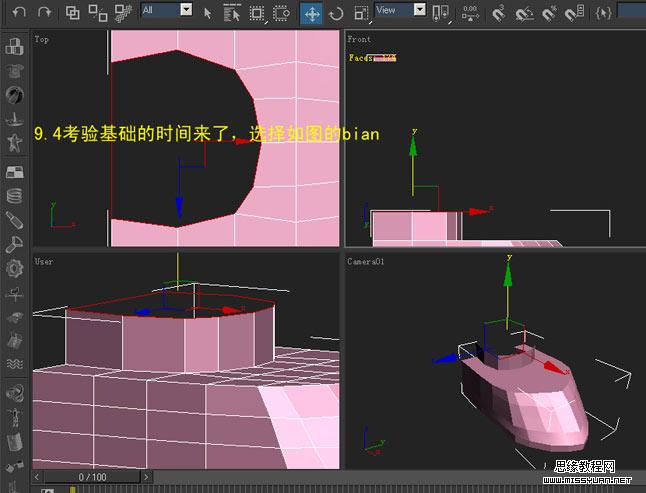Create a Rag Doll Constraint (figure icon)
The width and height of the screenshot is (646, 493).
(x=14, y=417)
